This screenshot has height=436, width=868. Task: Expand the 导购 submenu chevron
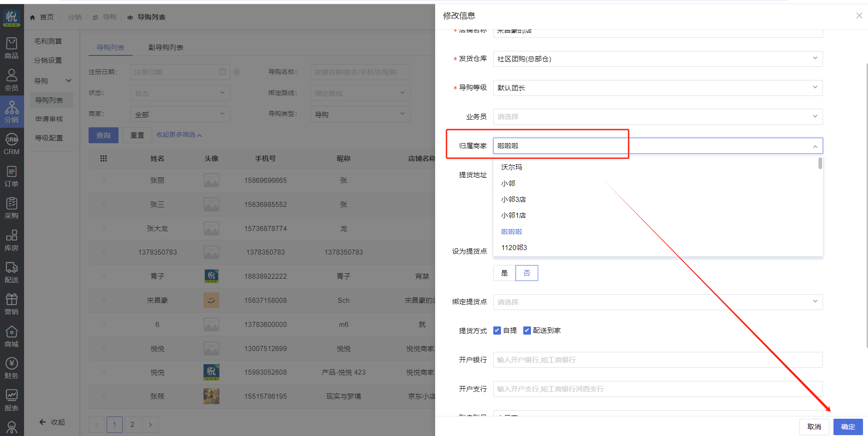pos(69,81)
